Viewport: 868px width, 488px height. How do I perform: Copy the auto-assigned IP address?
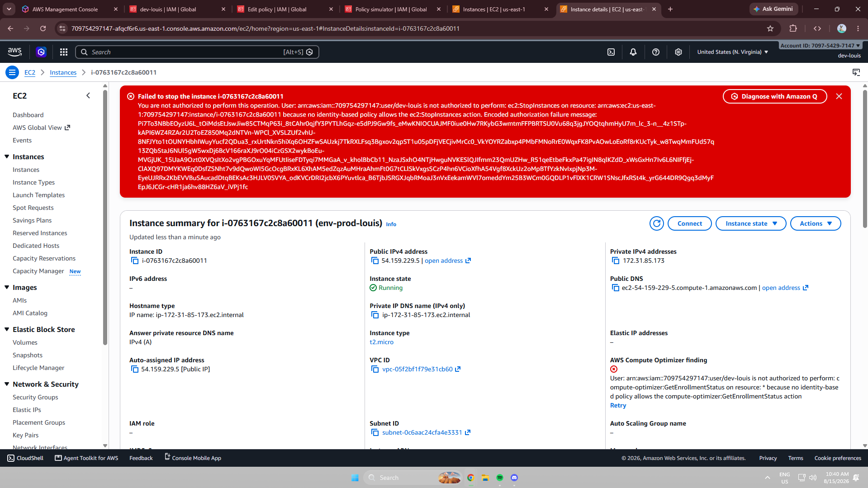point(135,369)
